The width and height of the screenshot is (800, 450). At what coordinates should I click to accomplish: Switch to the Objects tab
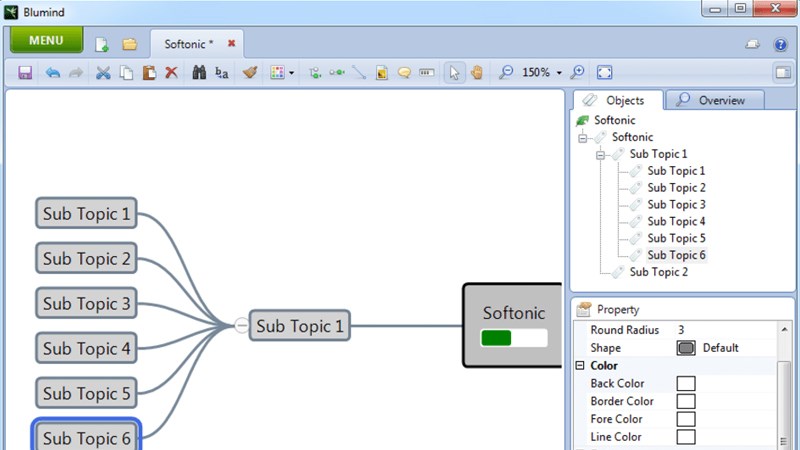(x=618, y=100)
